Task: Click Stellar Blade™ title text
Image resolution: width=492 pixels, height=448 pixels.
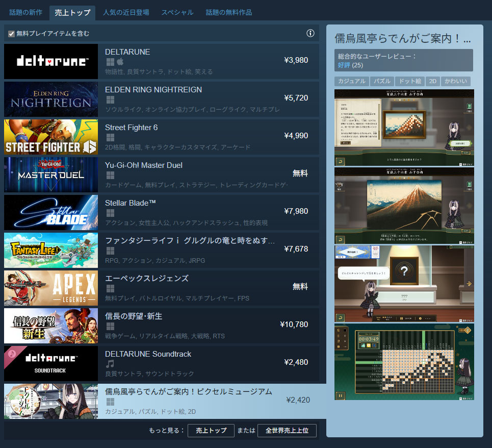Action: click(x=130, y=203)
